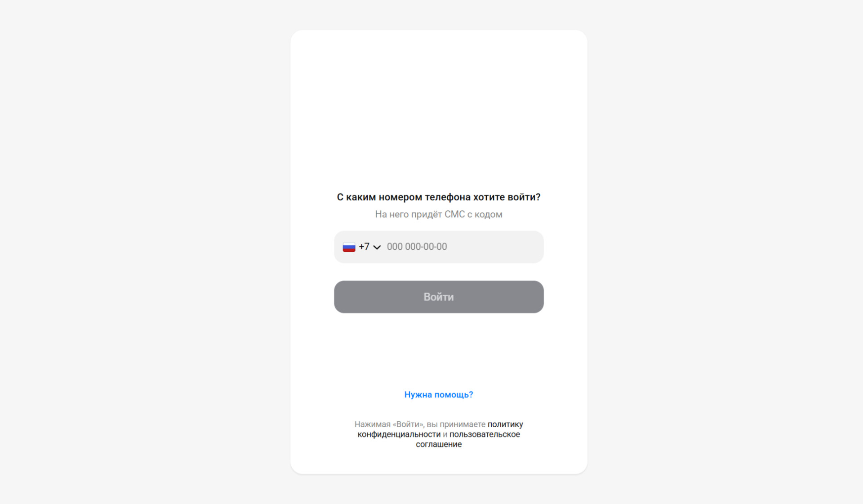The image size is (863, 504).
Task: Click the word политику in the disclaimer
Action: (505, 424)
